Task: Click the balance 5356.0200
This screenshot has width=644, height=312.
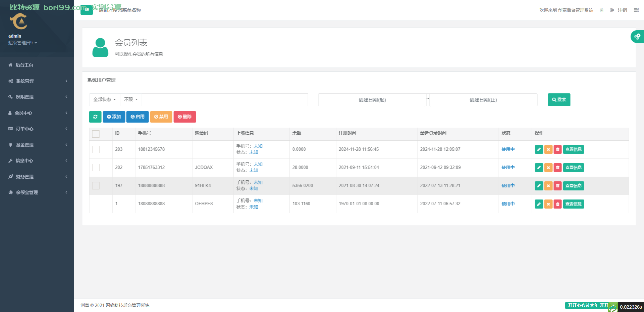Action: [303, 186]
